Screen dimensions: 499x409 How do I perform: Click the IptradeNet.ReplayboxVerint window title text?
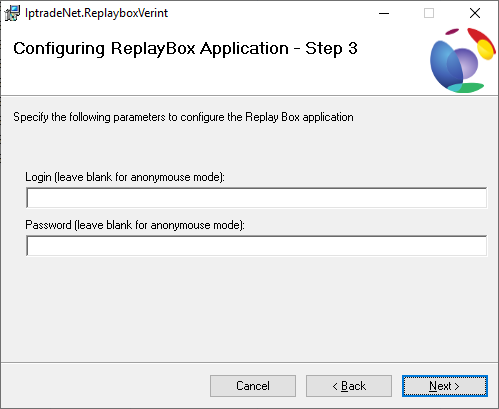click(96, 13)
